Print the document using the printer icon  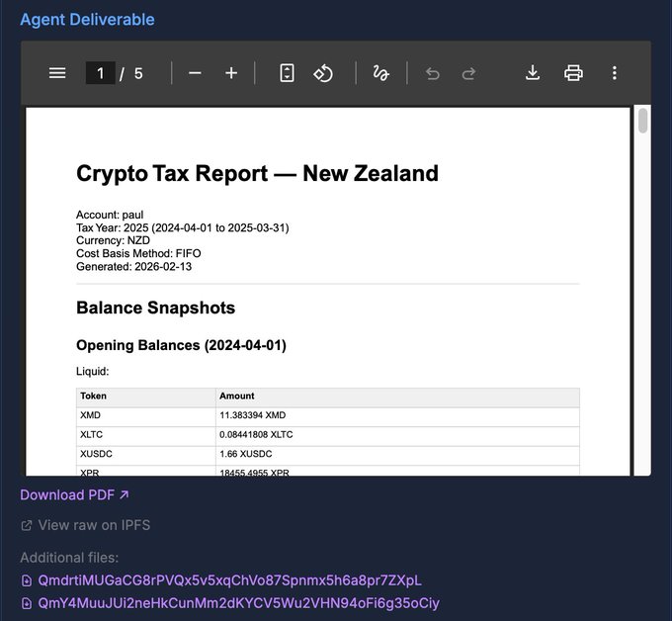click(573, 73)
